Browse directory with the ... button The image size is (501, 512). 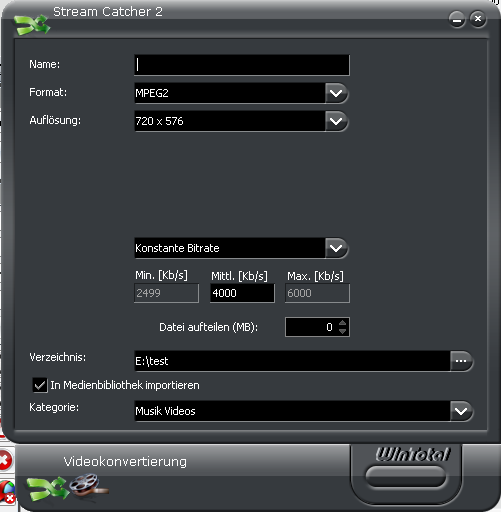[461, 361]
